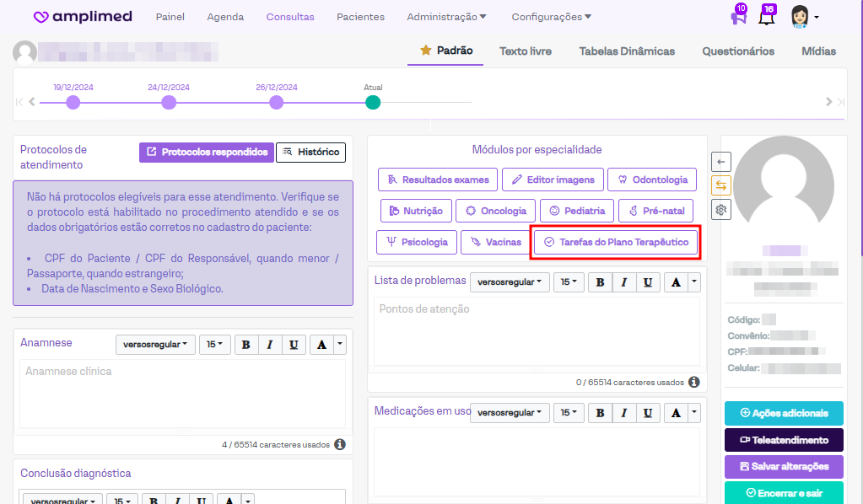Open the Pacientes menu item
Viewport: 863px width, 504px height.
[x=360, y=17]
